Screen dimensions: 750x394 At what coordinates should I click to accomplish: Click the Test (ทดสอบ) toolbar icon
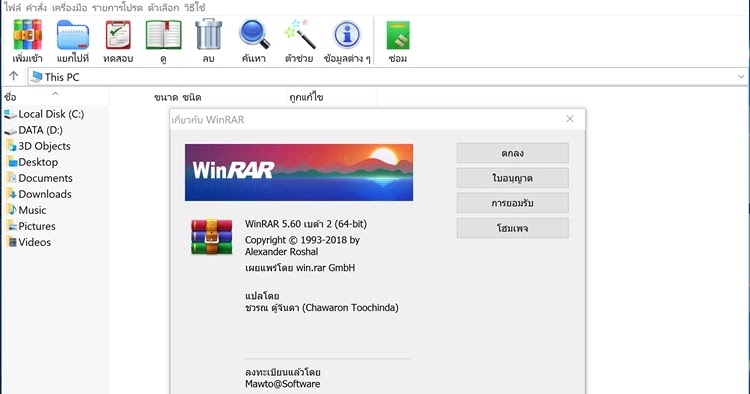point(118,35)
